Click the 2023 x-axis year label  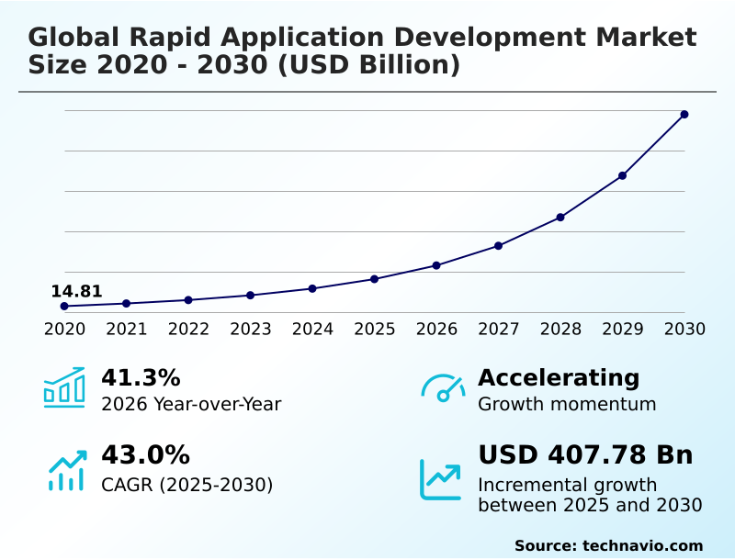pos(250,329)
